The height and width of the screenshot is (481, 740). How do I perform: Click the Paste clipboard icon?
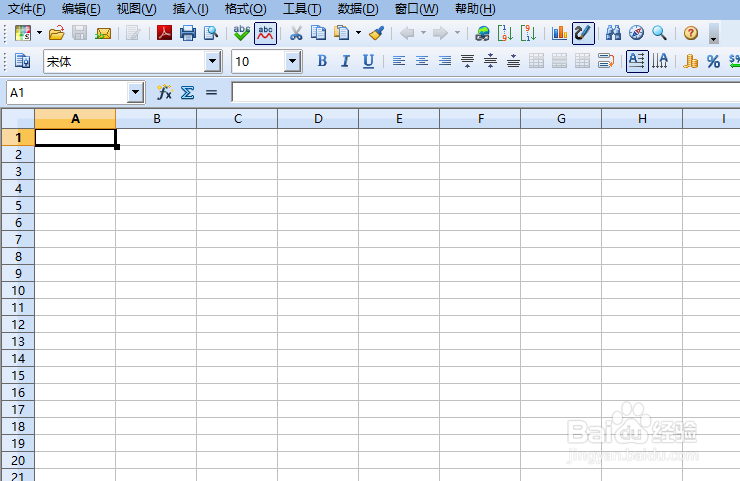[342, 33]
